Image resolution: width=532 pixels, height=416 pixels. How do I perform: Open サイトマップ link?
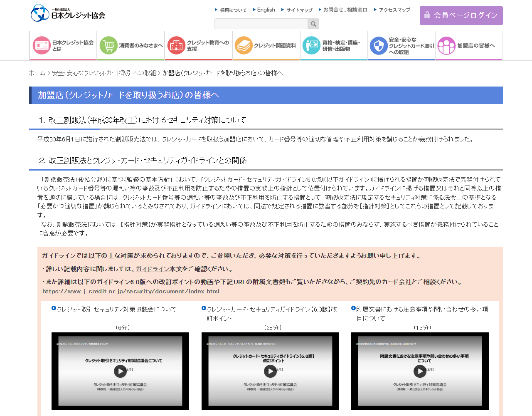click(297, 10)
